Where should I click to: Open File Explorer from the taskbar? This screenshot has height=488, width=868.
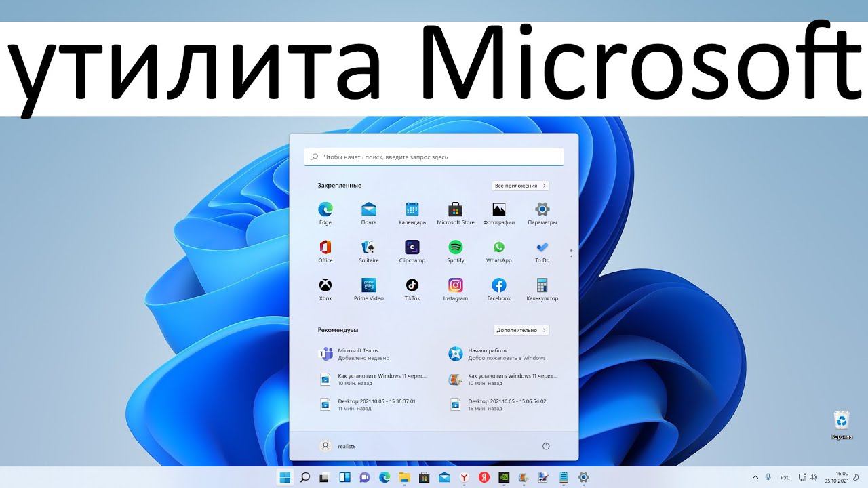point(404,477)
